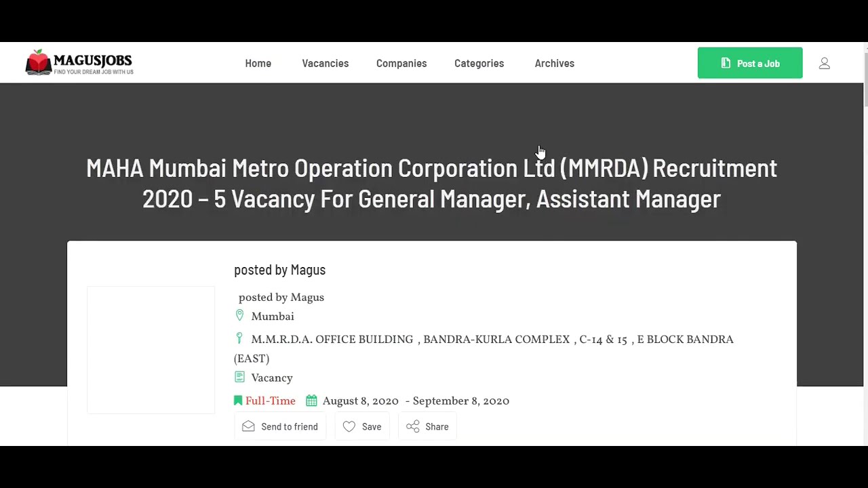868x488 pixels.
Task: Click the document icon beside Vacancy
Action: click(x=239, y=377)
